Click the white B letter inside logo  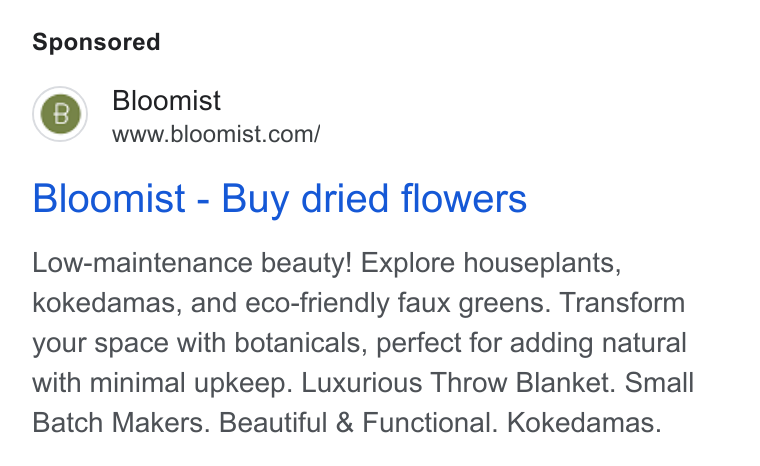pos(61,114)
